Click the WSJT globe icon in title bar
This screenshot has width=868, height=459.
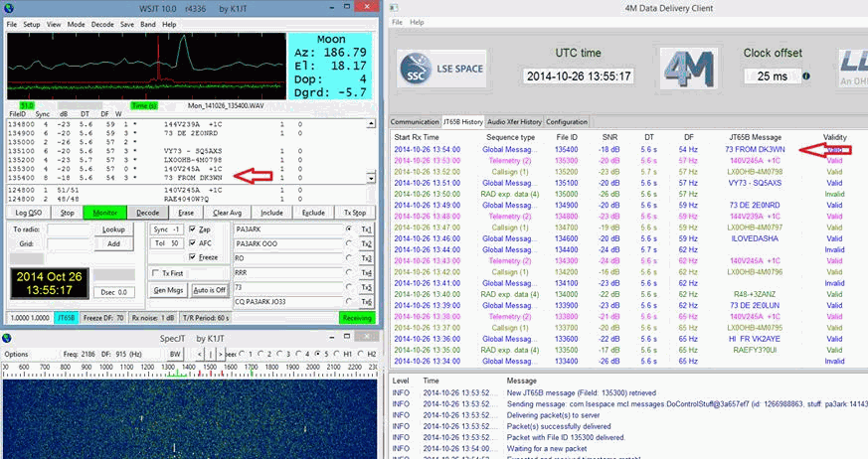point(8,8)
